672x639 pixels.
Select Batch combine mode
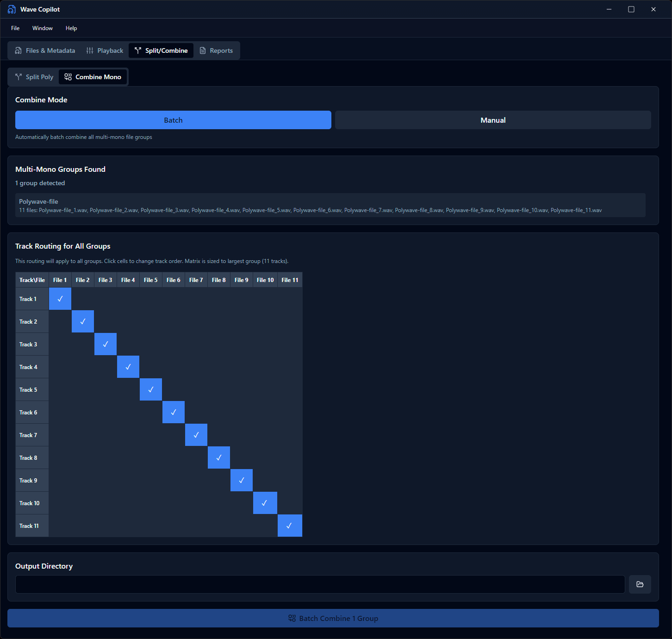[173, 120]
